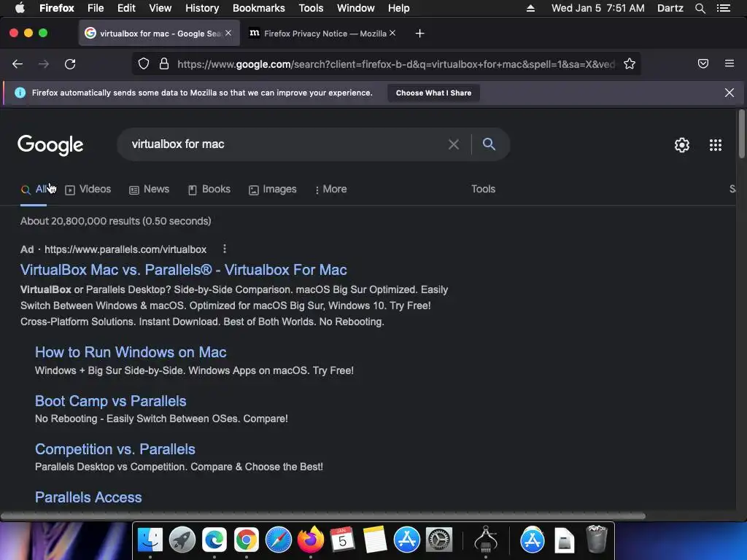Launch Launchpad from the Dock
The height and width of the screenshot is (560, 747).
182,540
